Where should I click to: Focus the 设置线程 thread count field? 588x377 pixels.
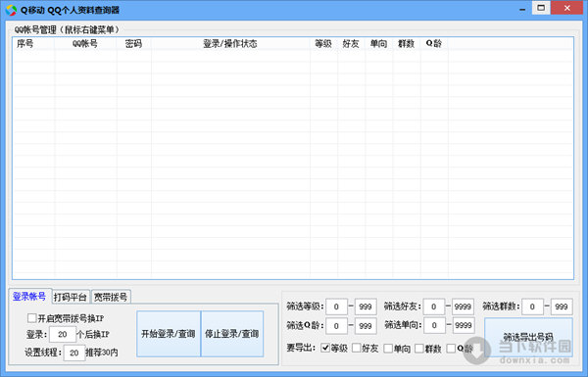(74, 353)
